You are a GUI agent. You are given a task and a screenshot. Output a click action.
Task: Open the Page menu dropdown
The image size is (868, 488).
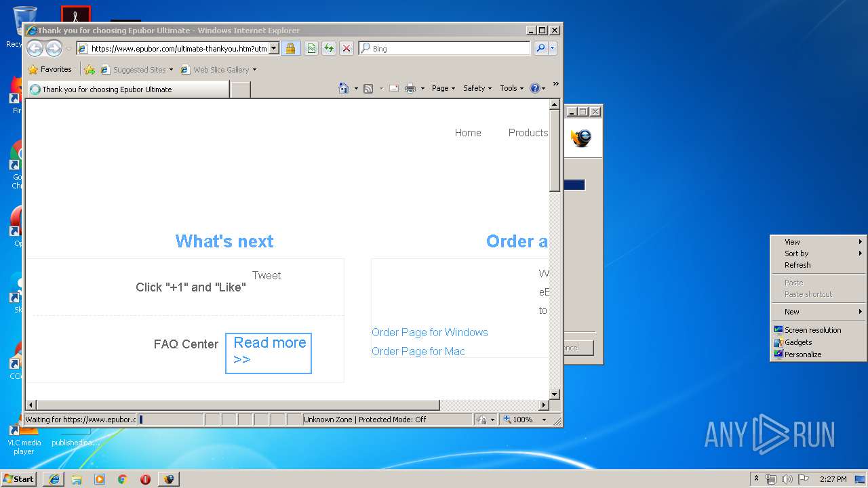443,88
